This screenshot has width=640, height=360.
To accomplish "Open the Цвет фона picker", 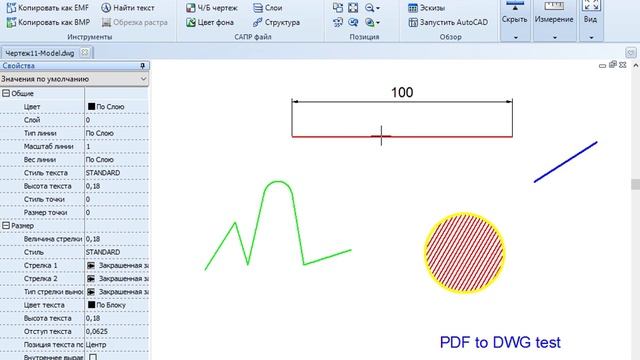I will (210, 22).
